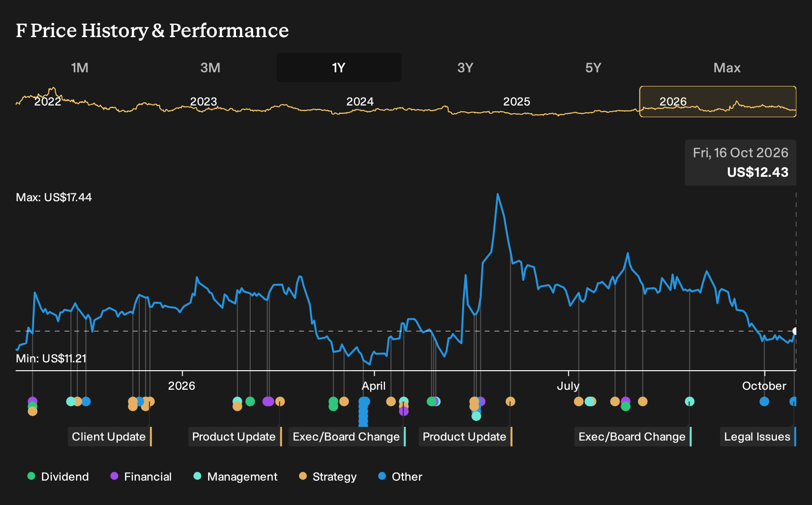Open the Client Update event label

tap(110, 437)
